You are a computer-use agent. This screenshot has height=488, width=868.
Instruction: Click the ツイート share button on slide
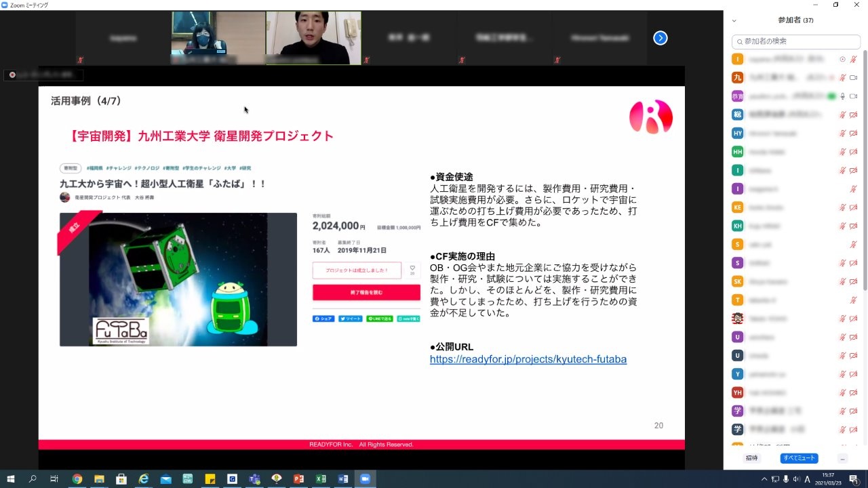351,318
